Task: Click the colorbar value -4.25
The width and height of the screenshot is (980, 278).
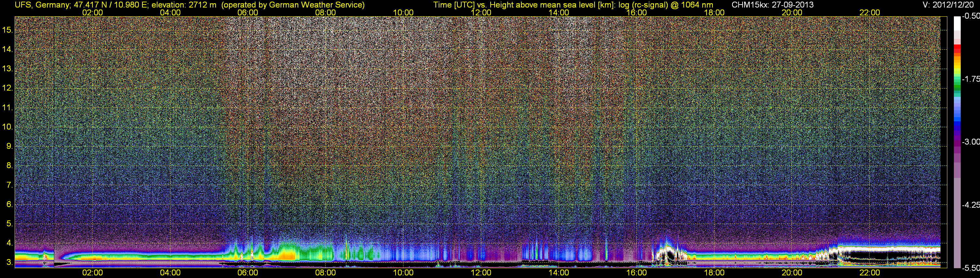Action: point(971,205)
